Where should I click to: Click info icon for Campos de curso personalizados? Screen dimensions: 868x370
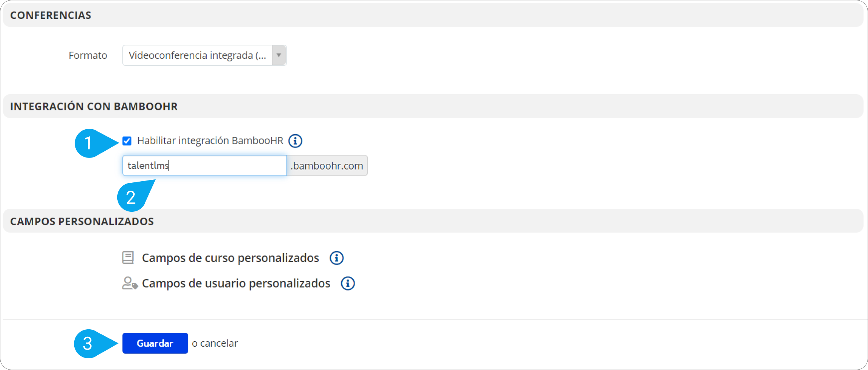[x=336, y=258]
